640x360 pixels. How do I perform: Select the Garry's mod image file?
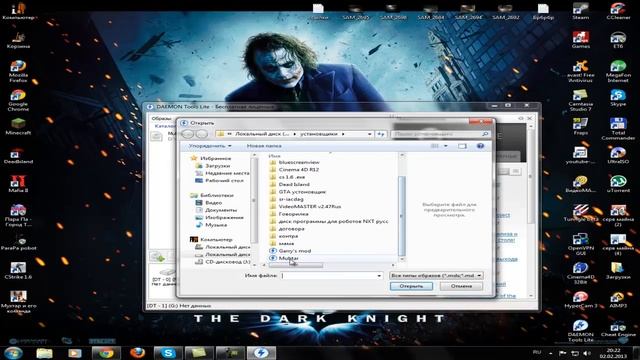click(295, 251)
